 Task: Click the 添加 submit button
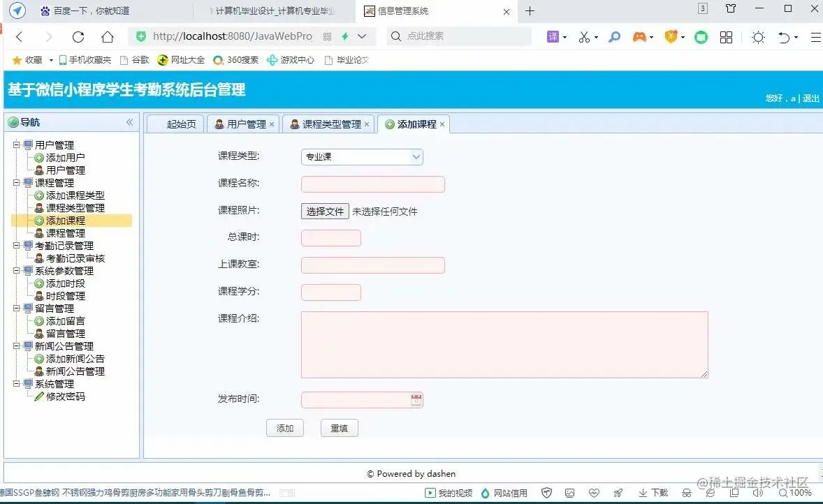pyautogui.click(x=285, y=429)
